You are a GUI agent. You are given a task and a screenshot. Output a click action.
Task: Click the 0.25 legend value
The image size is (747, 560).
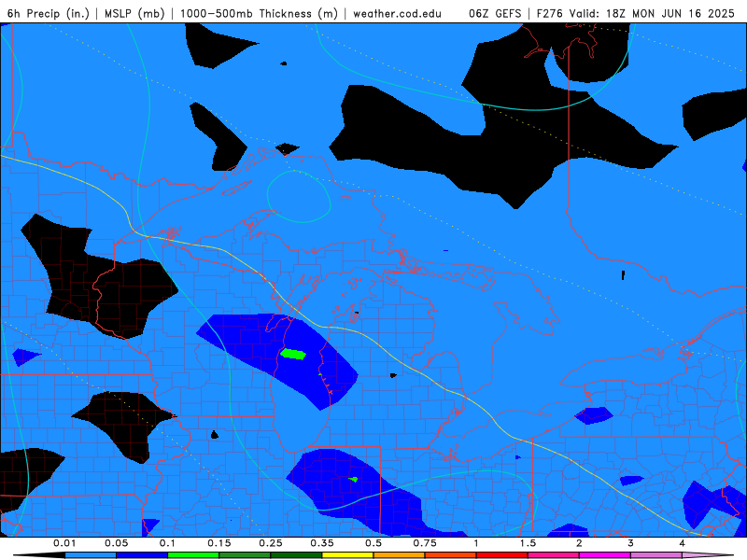coord(271,543)
